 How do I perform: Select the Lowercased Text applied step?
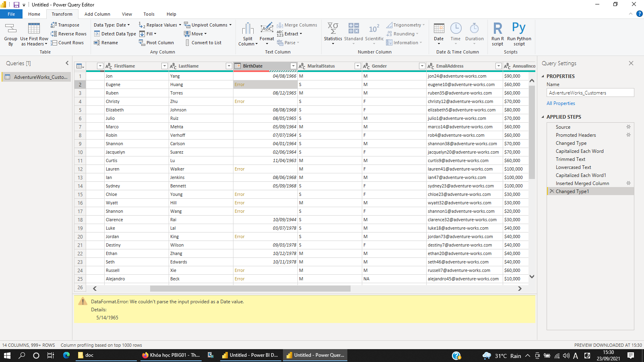pos(590,167)
